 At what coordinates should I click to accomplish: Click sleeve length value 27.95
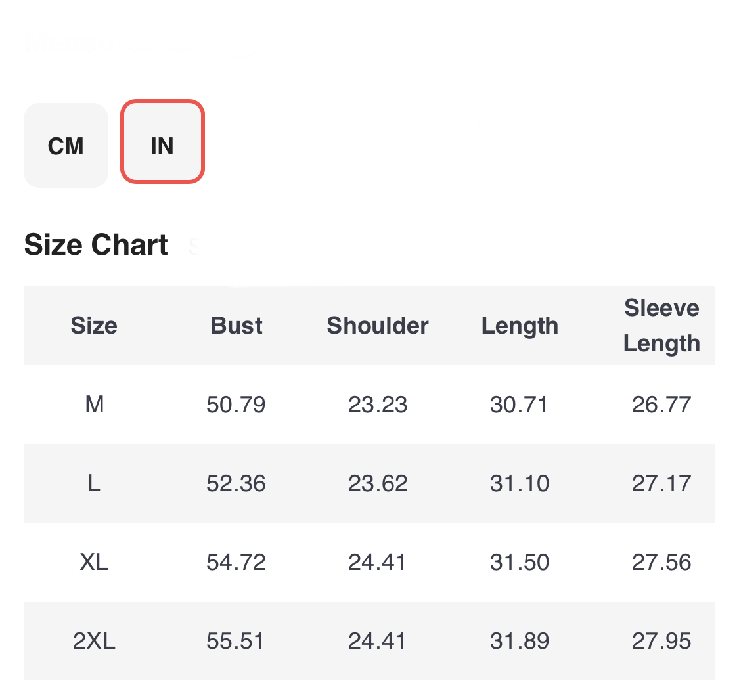click(x=661, y=641)
